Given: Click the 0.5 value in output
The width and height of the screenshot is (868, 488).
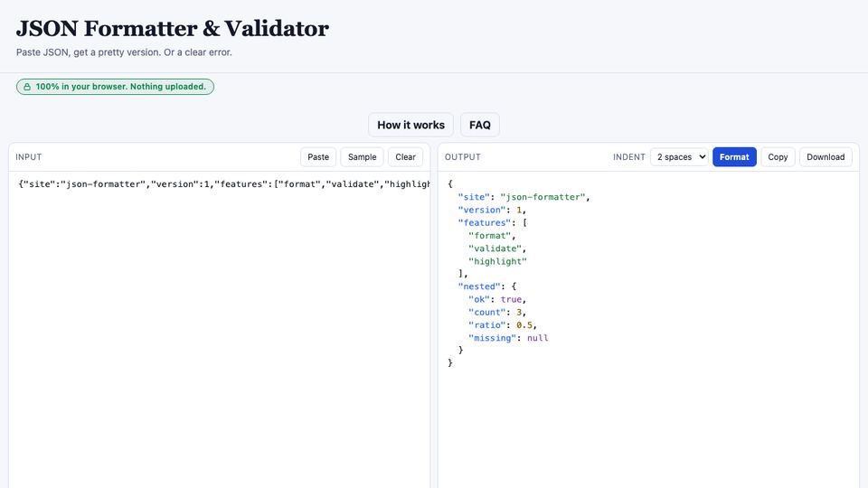Looking at the screenshot, I should tap(524, 324).
